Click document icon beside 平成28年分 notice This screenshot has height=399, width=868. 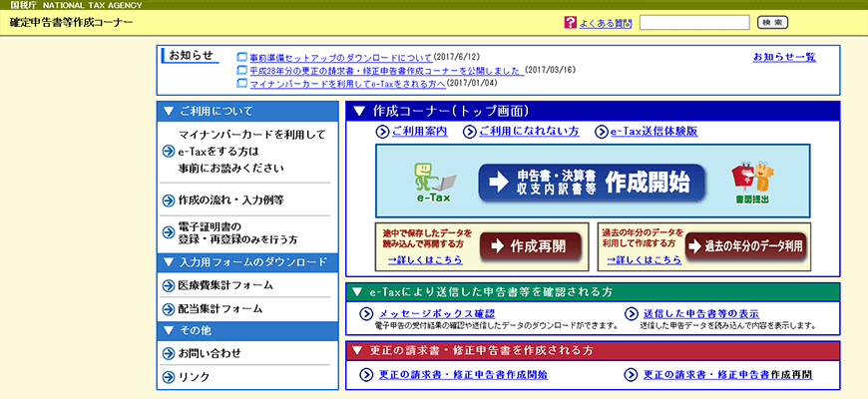tap(241, 71)
